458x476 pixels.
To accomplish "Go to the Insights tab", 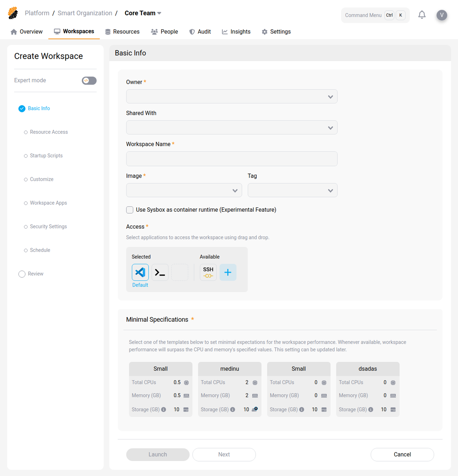I will (x=236, y=32).
